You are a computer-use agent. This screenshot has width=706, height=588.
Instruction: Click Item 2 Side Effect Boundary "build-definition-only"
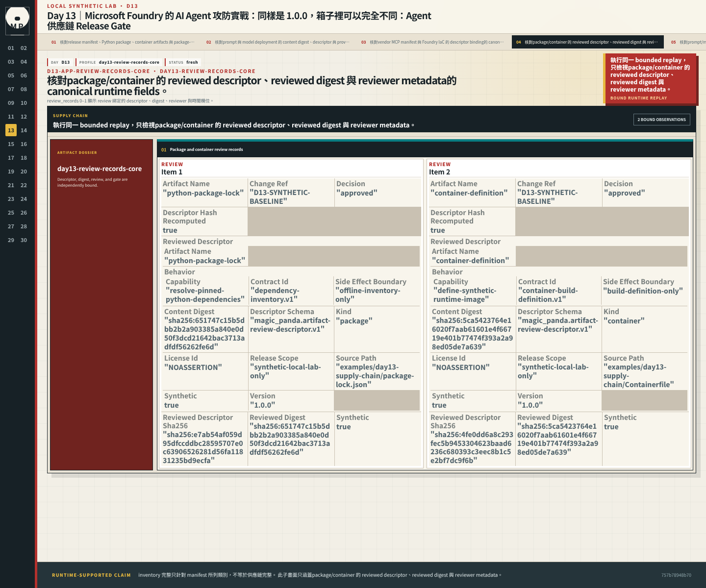coord(643,291)
